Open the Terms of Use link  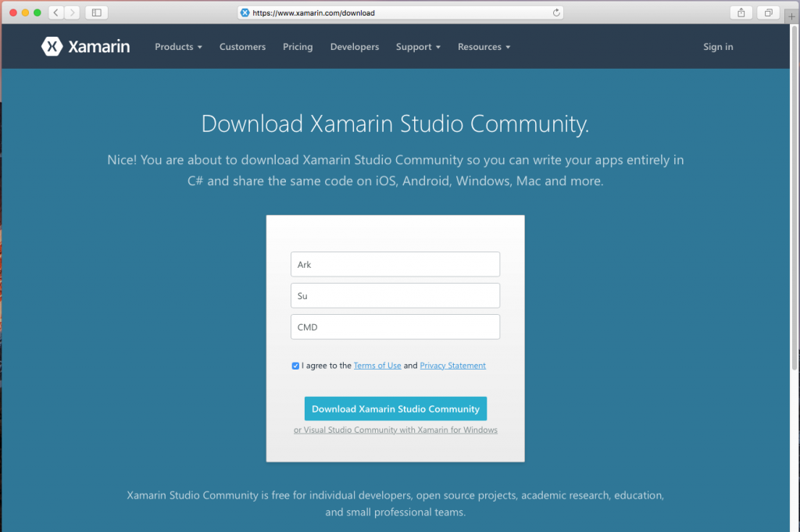377,366
